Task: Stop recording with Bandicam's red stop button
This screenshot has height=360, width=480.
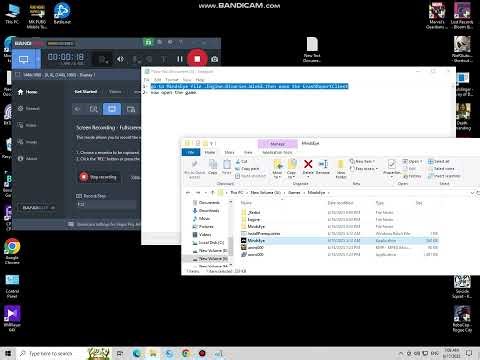Action: pyautogui.click(x=197, y=59)
